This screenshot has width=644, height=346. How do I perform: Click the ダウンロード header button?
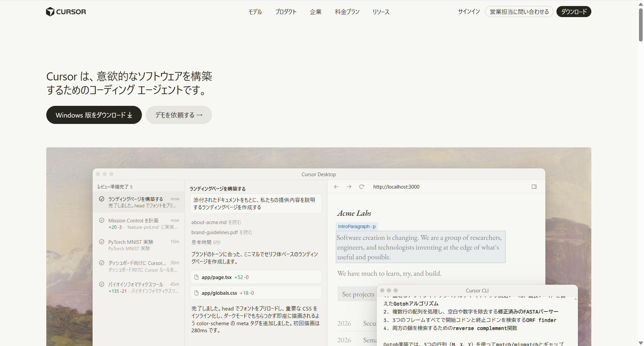tap(574, 12)
